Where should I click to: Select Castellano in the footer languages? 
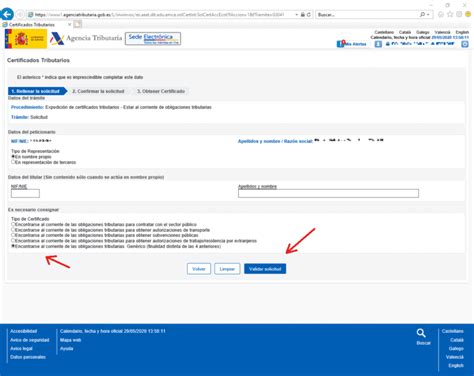(x=453, y=331)
